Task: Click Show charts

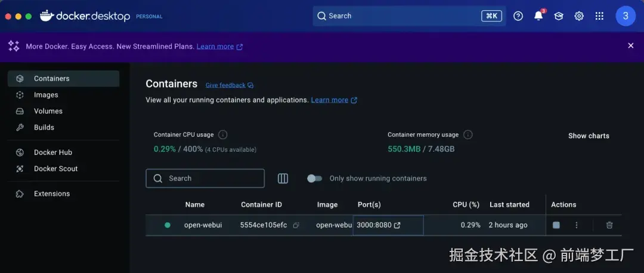Action: [x=589, y=136]
